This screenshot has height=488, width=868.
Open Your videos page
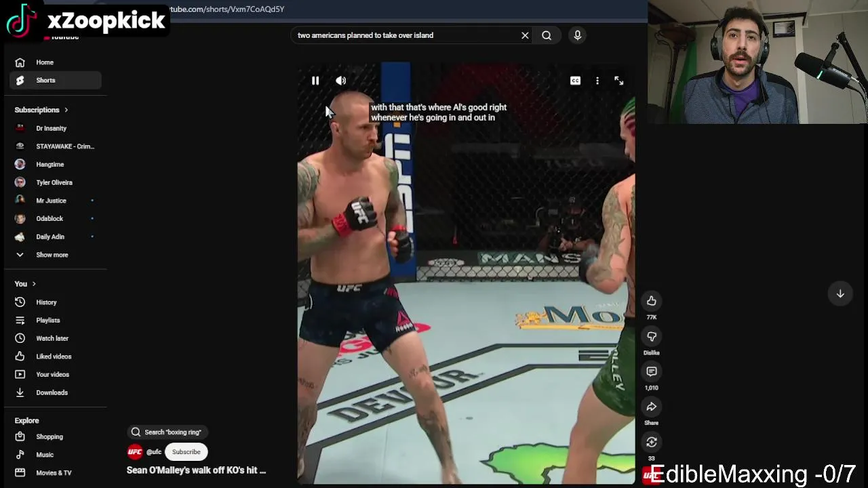(x=56, y=374)
